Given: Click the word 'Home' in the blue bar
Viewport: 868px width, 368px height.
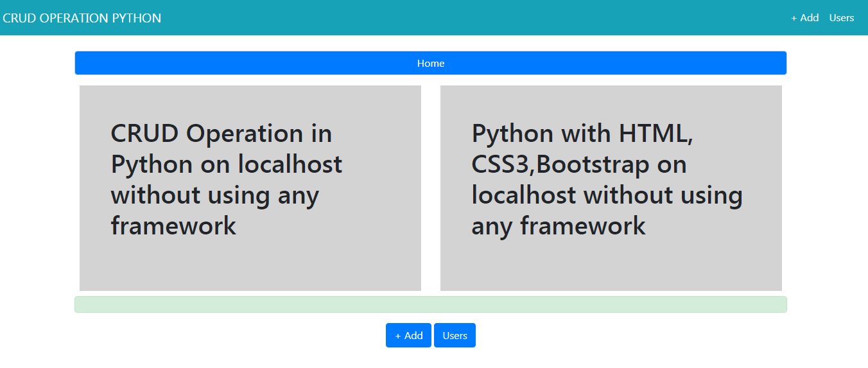Looking at the screenshot, I should (431, 63).
